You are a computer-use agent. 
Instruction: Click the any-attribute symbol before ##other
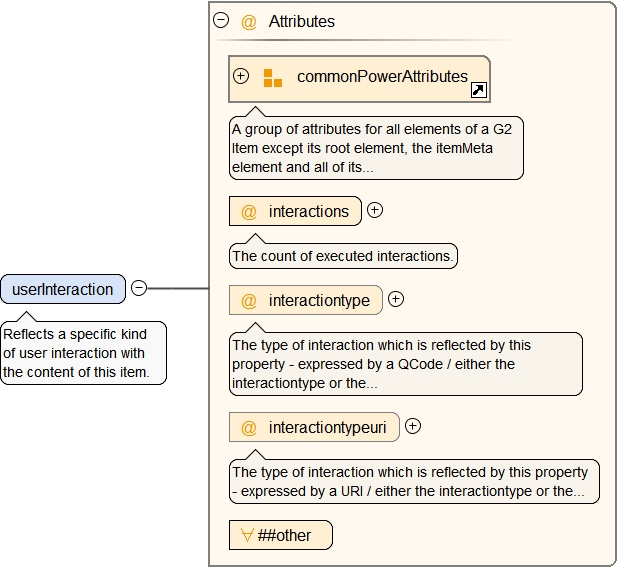[x=247, y=535]
